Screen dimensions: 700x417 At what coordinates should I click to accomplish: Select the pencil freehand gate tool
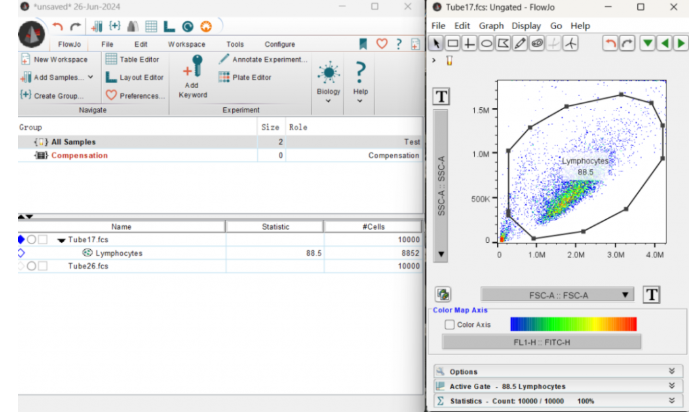click(x=520, y=43)
